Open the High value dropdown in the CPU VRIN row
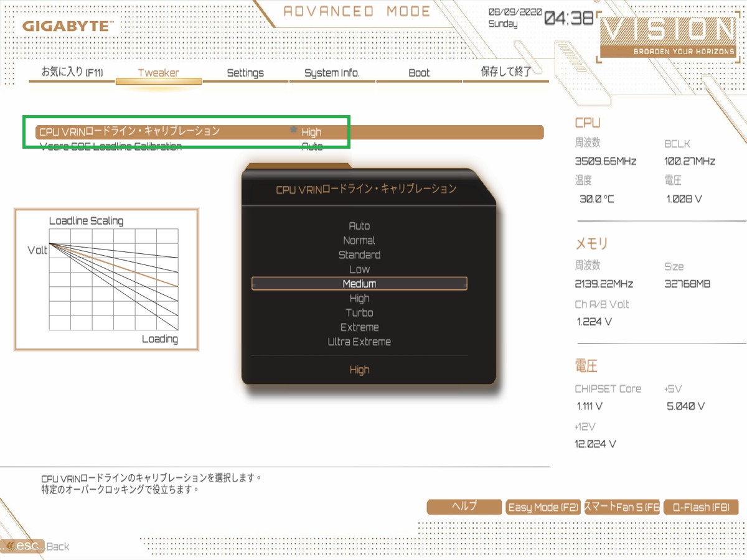747x560 pixels. (x=311, y=132)
